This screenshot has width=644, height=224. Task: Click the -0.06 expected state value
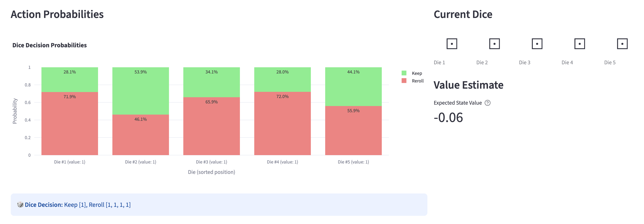448,118
